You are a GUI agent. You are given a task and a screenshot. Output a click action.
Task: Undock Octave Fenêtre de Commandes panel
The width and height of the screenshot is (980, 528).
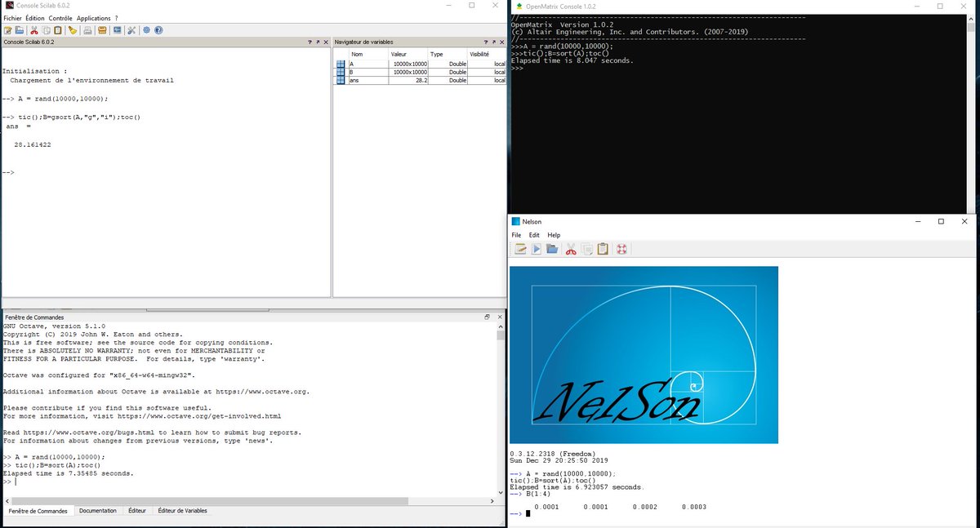[x=488, y=317]
